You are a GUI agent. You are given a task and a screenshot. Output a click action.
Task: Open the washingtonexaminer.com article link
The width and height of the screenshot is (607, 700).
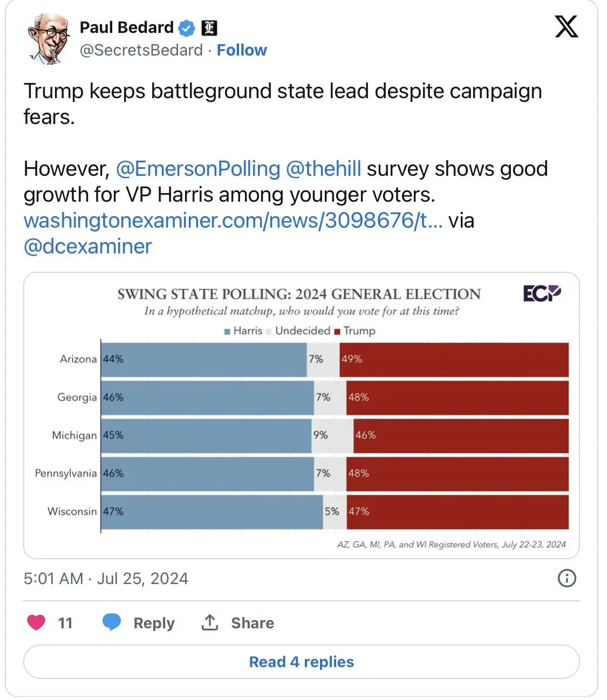coord(233,221)
